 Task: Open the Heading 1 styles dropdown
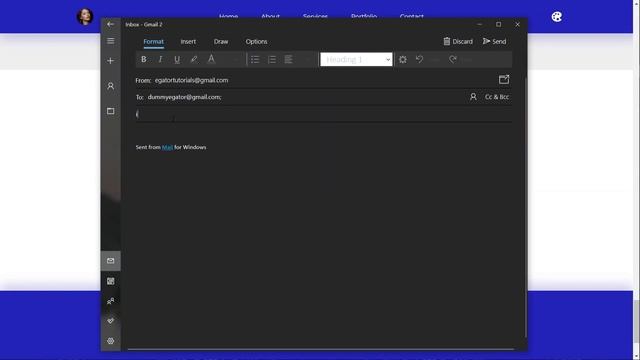(x=356, y=59)
